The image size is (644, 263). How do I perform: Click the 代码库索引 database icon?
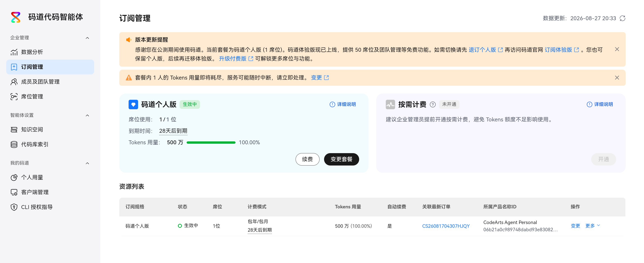click(14, 144)
